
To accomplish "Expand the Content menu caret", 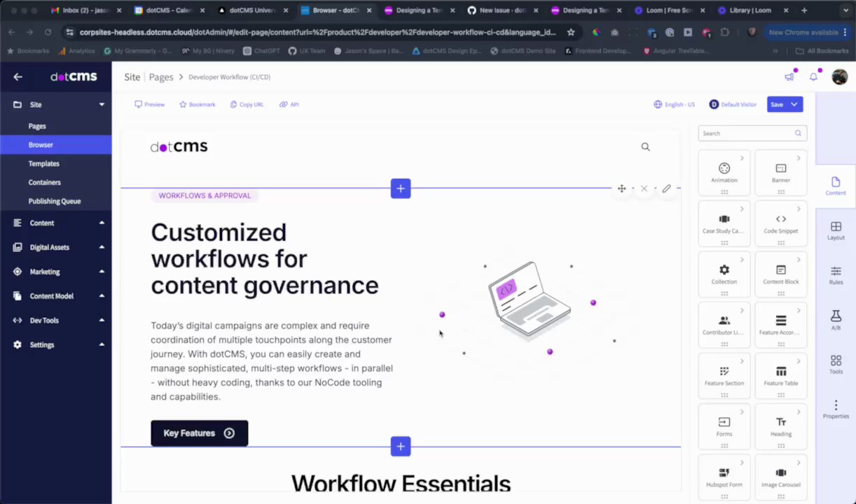I will pyautogui.click(x=102, y=223).
